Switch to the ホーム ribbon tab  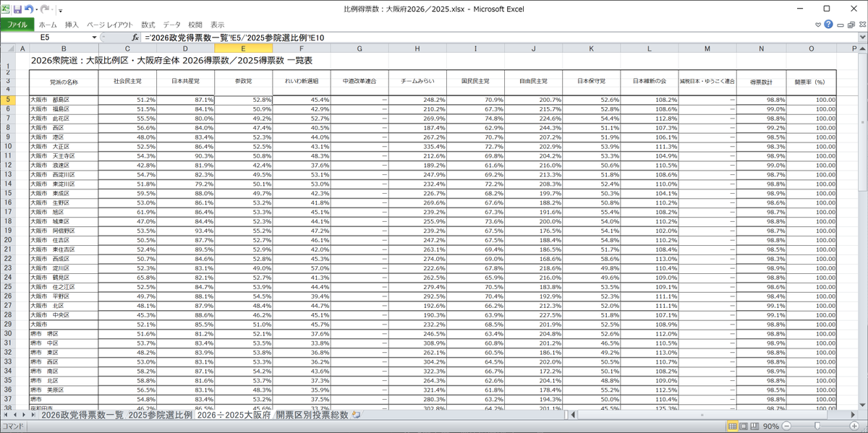[47, 24]
